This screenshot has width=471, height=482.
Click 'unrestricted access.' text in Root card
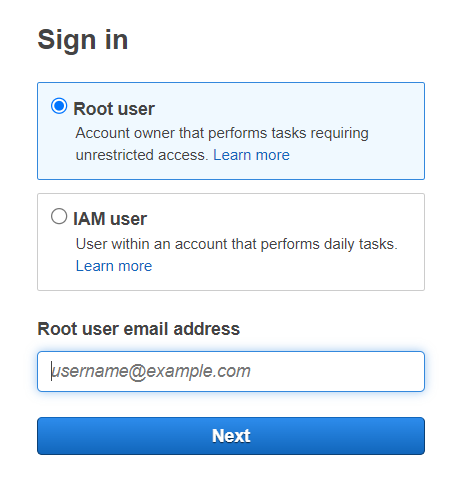142,155
